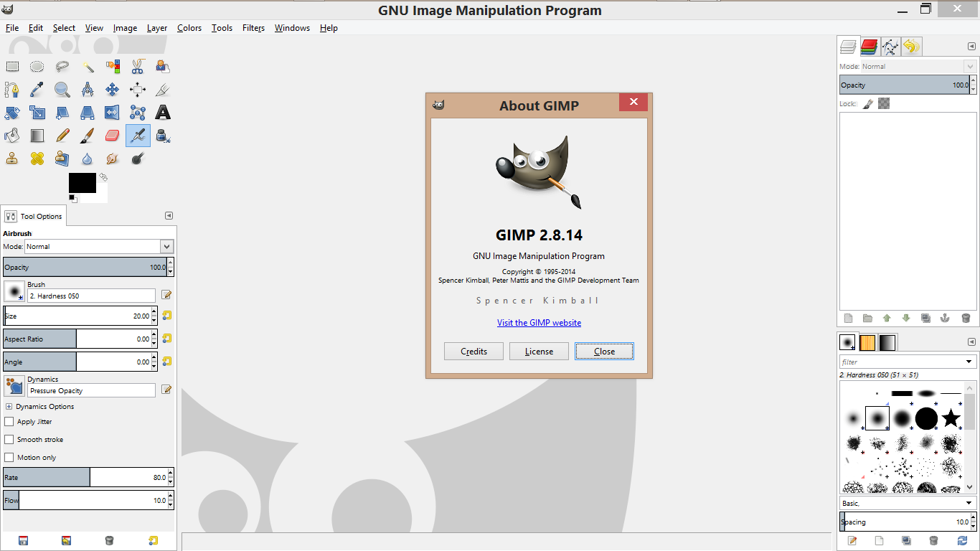
Task: Select the Crop tool
Action: coord(163,90)
